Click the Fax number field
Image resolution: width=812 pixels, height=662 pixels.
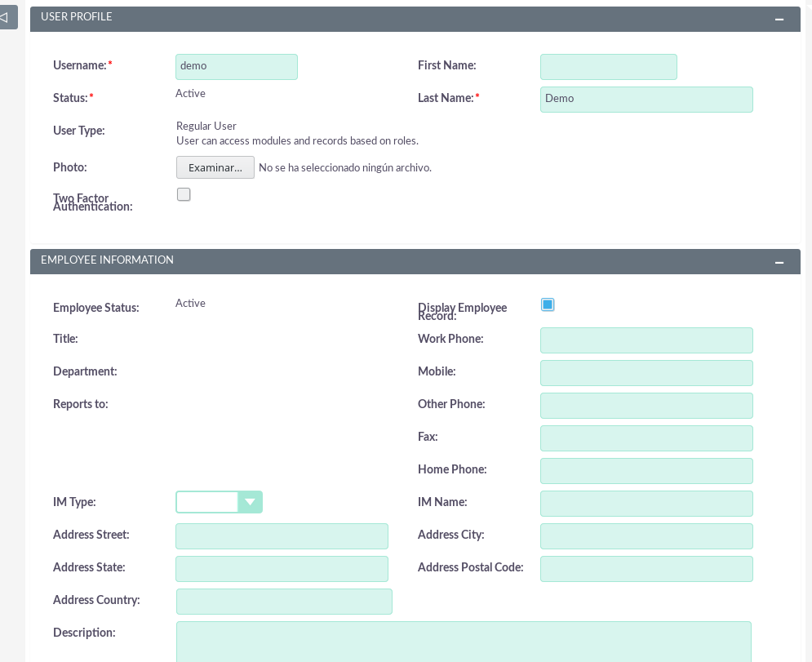point(646,438)
